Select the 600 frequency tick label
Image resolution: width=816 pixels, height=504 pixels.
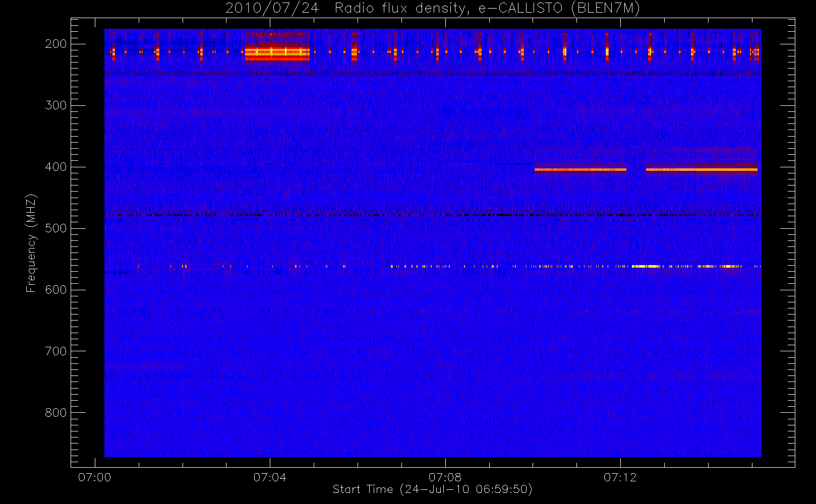tap(56, 290)
